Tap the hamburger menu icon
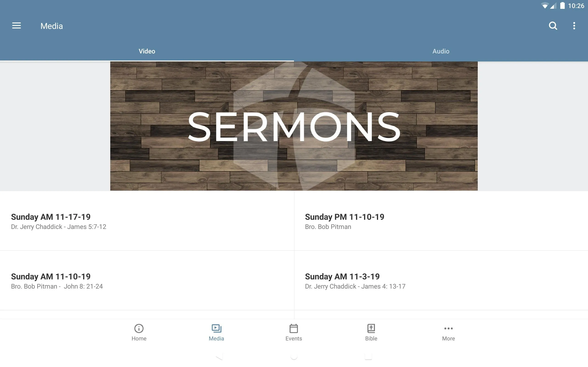Image resolution: width=588 pixels, height=367 pixels. tap(17, 26)
